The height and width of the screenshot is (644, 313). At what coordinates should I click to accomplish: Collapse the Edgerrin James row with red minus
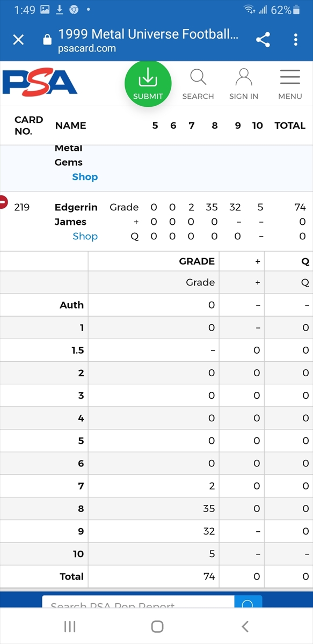tap(3, 202)
